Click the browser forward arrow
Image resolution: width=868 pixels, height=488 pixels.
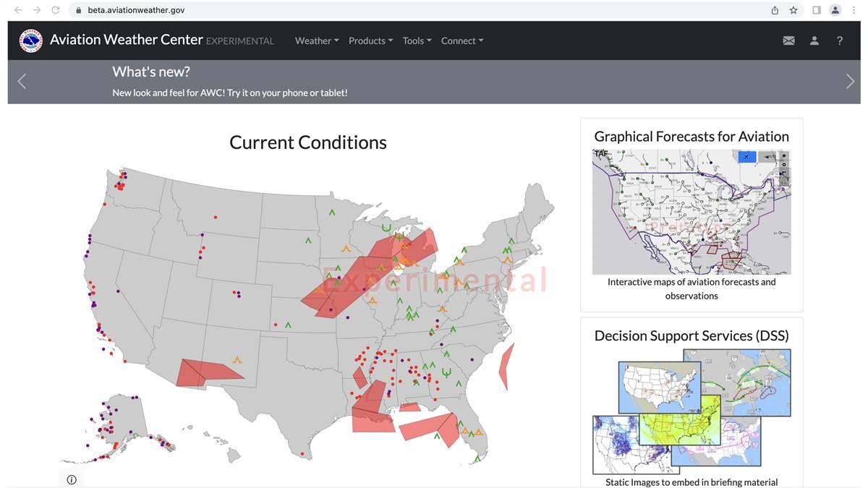(37, 10)
